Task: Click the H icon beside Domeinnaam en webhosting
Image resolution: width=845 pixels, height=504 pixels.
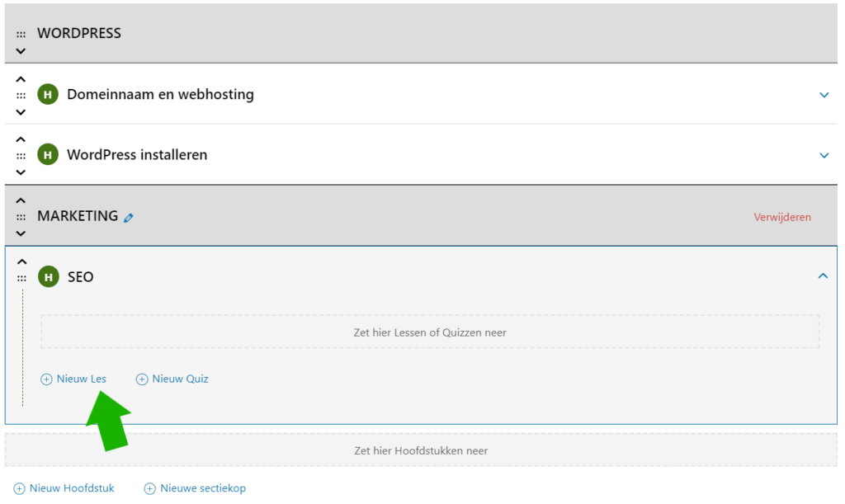Action: pyautogui.click(x=48, y=95)
